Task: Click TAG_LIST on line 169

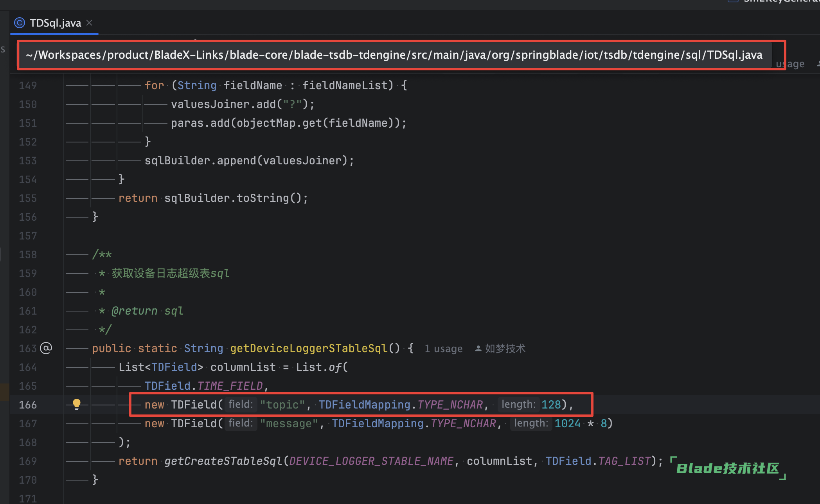Action: 624,461
